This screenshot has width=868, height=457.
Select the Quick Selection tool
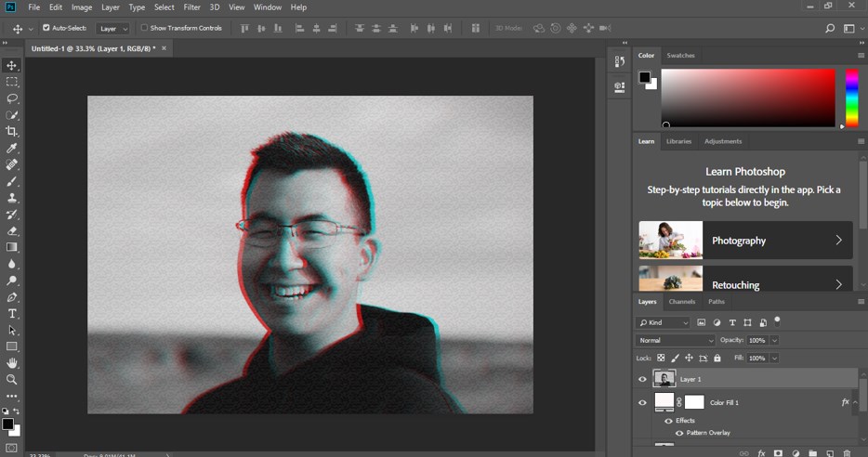click(12, 115)
